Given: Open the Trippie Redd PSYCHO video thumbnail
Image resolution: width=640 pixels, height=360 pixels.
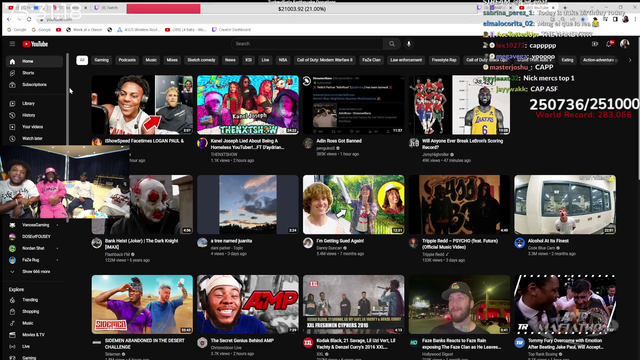Looking at the screenshot, I should pos(459,204).
